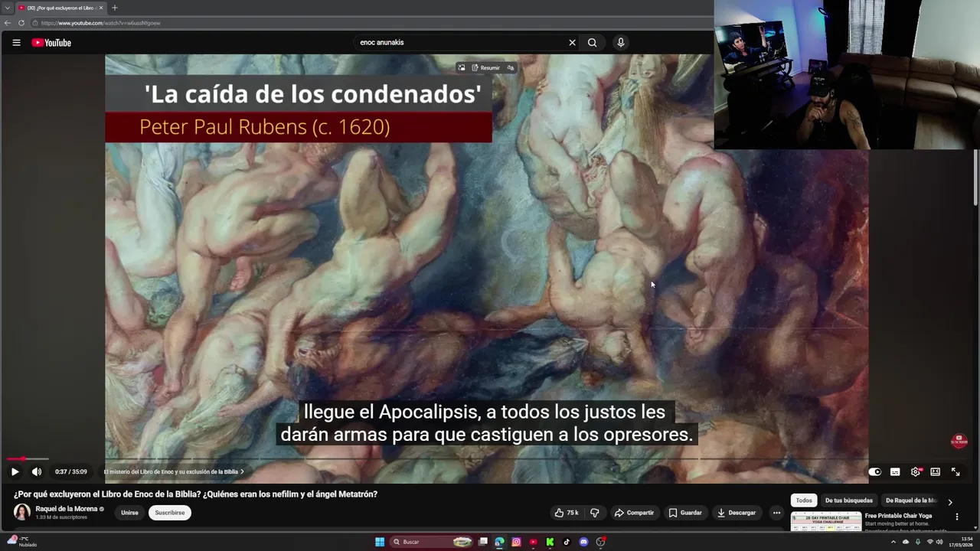Open a new browser tab
Image resolution: width=980 pixels, height=551 pixels.
[114, 8]
